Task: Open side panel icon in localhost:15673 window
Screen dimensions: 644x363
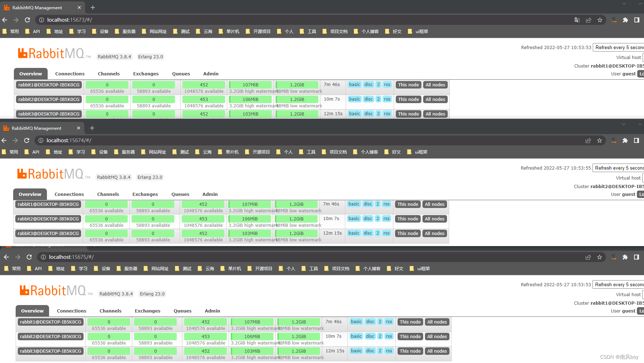Action: 637,20
